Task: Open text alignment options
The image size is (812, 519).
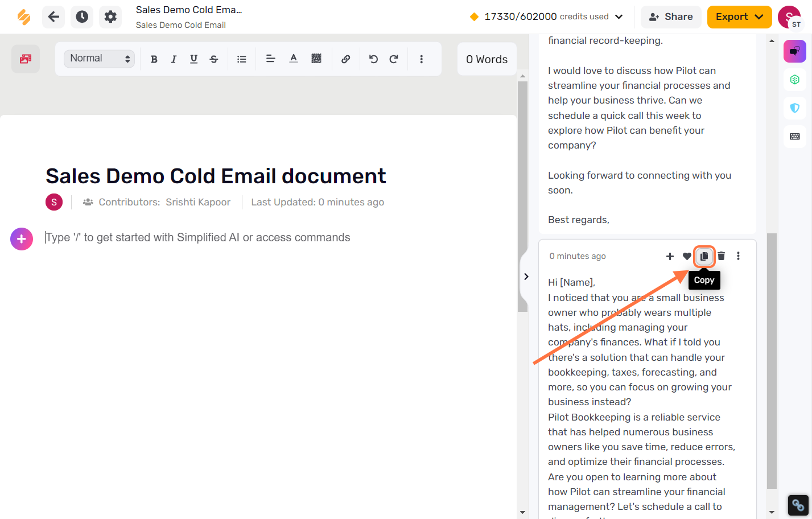Action: click(271, 59)
